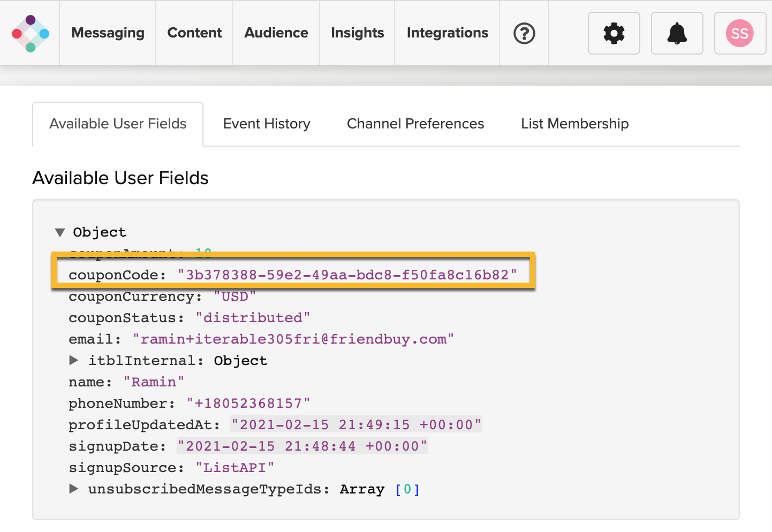Switch to Channel Preferences tab
The height and width of the screenshot is (532, 772).
coord(415,124)
